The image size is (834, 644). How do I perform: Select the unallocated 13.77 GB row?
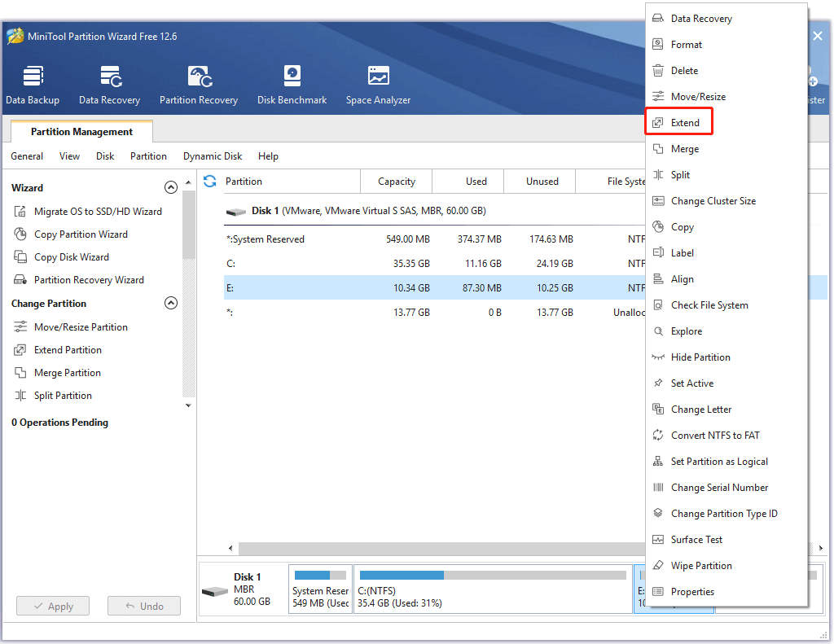tap(435, 313)
